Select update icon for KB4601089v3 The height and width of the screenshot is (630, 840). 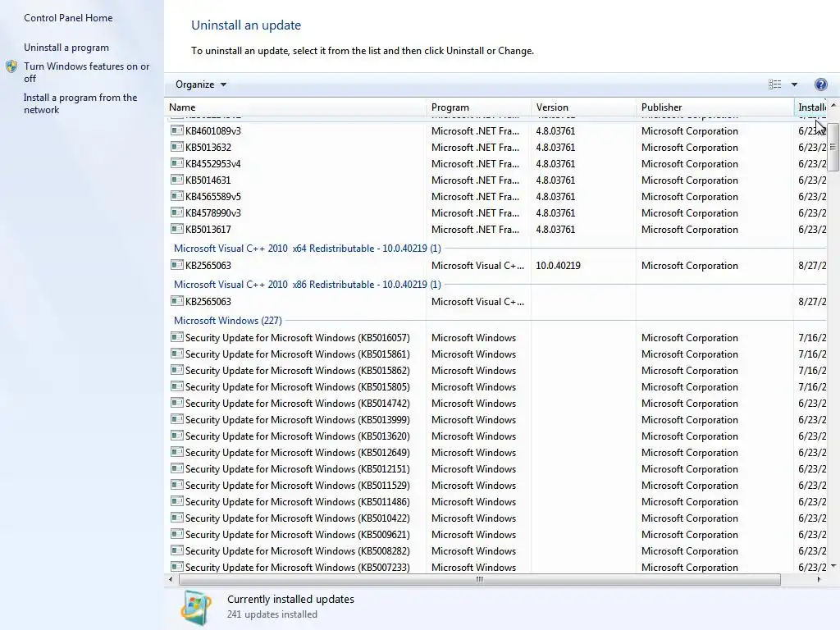tap(177, 130)
